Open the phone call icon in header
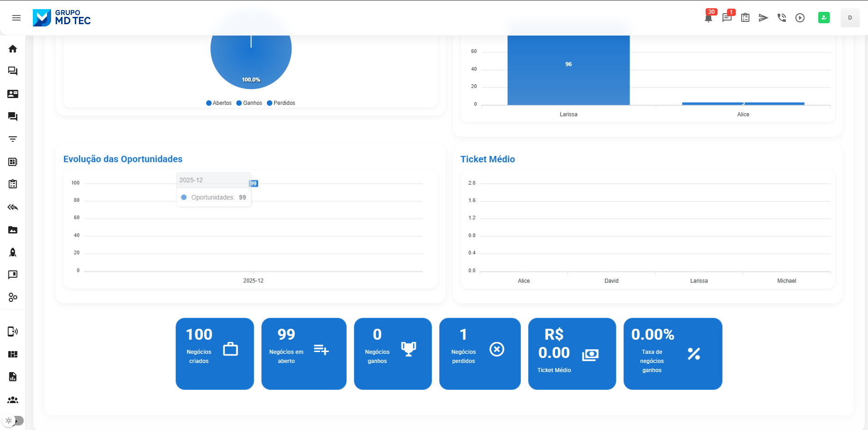 [x=781, y=18]
